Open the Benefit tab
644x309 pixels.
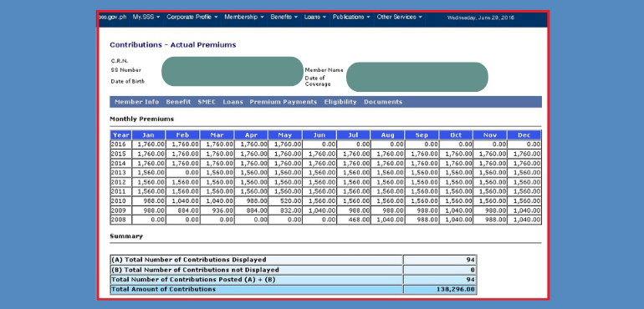coord(178,102)
